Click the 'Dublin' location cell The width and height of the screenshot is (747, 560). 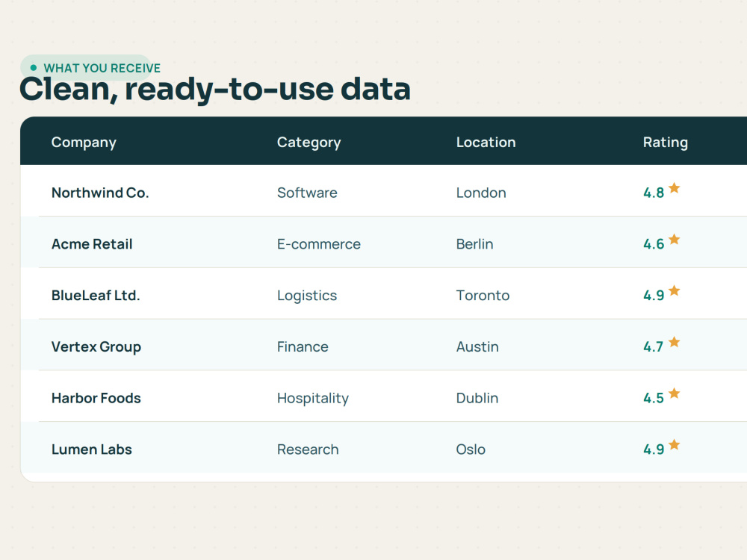tap(477, 399)
